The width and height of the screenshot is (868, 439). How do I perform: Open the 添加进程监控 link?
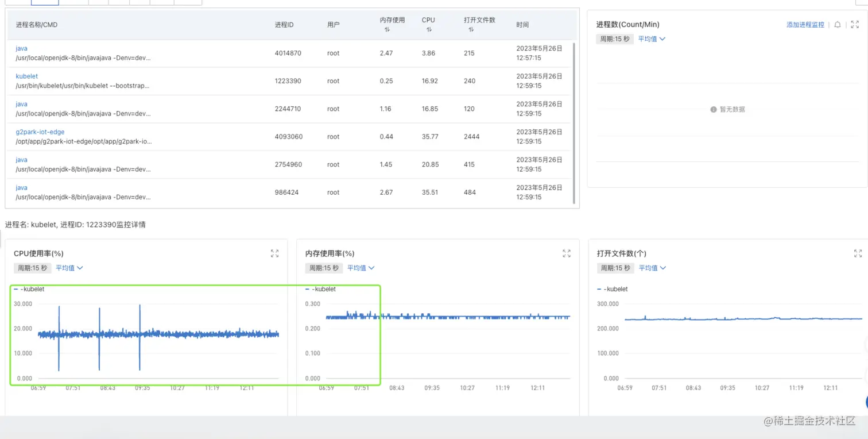805,25
